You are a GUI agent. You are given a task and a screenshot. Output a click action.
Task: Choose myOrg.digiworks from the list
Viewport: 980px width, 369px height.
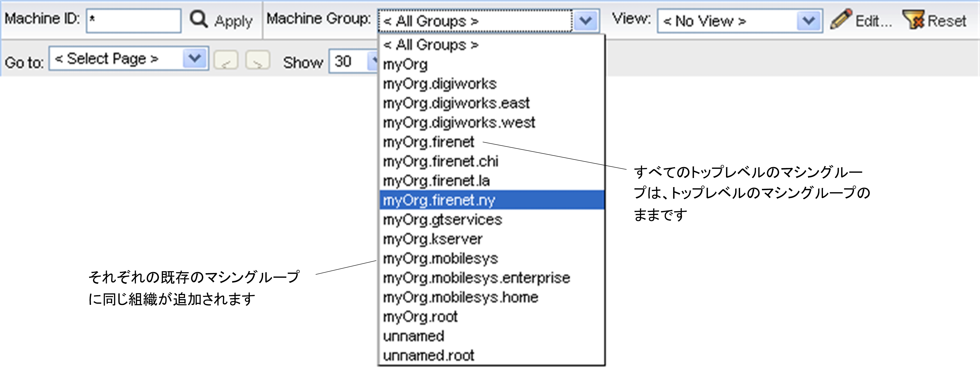(491, 84)
